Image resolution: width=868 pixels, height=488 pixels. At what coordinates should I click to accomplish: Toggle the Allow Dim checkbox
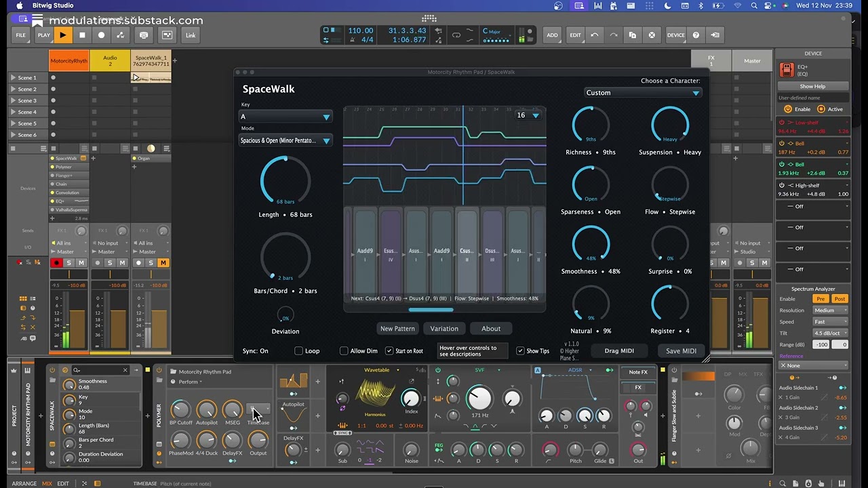click(344, 350)
